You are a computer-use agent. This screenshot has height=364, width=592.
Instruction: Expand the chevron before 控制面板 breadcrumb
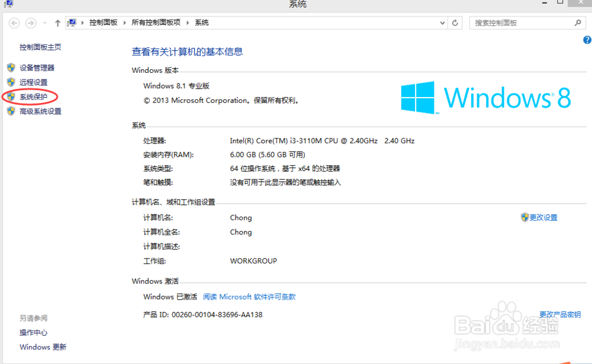82,22
